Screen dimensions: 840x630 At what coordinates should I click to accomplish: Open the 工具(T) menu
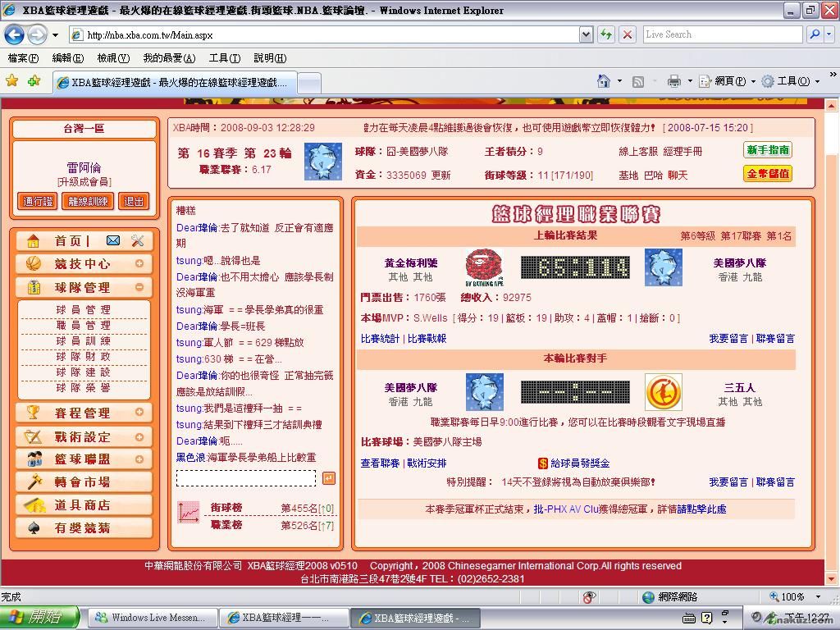(225, 58)
